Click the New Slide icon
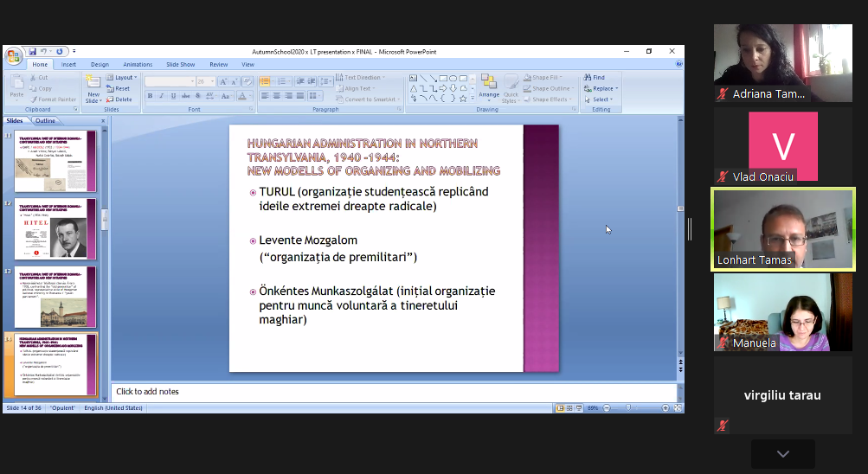The height and width of the screenshot is (474, 868). pyautogui.click(x=93, y=82)
